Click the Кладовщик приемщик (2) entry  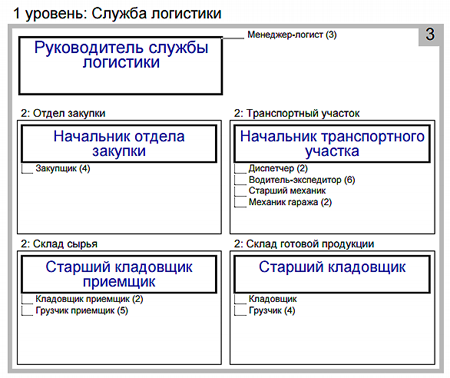[89, 299]
